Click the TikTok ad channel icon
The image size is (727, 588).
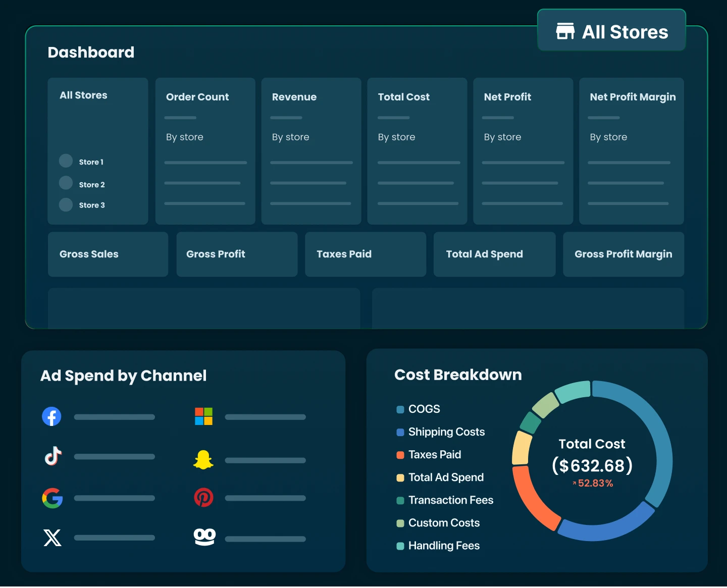click(x=53, y=456)
